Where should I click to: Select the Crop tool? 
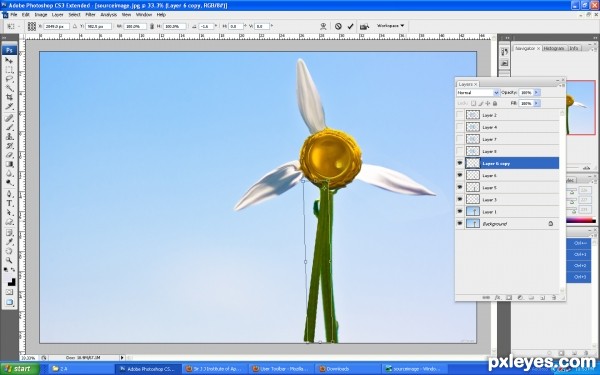9,97
